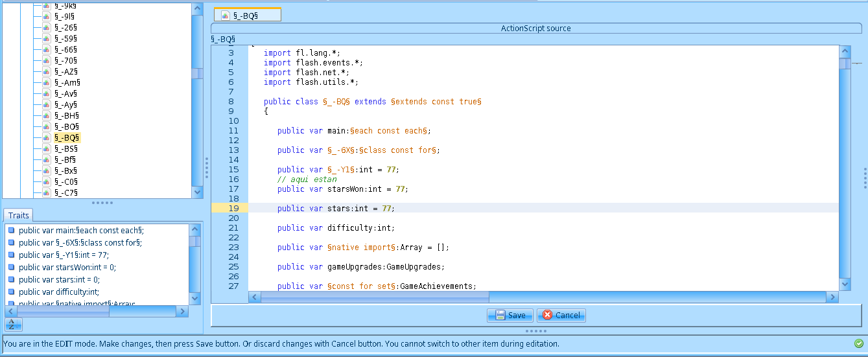Switch to the Traits tab
This screenshot has height=357, width=868.
[18, 215]
